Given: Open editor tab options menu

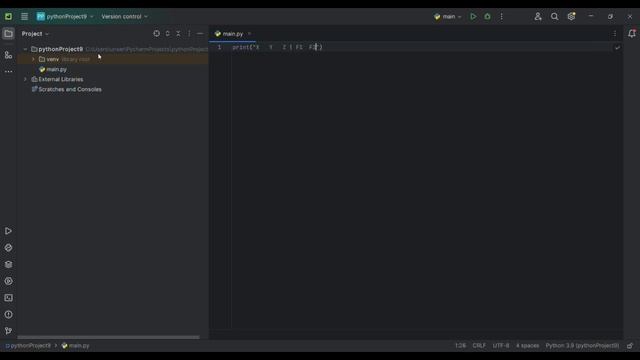Looking at the screenshot, I should tap(615, 34).
